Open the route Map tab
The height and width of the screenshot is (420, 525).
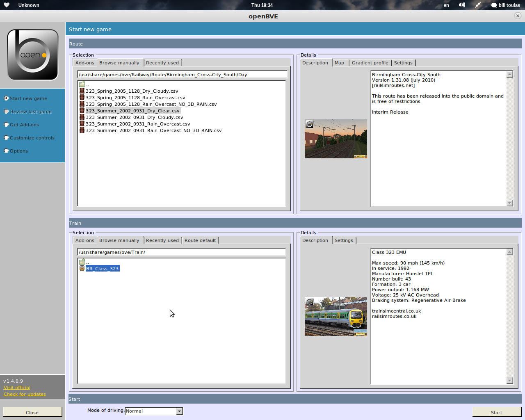coord(340,63)
